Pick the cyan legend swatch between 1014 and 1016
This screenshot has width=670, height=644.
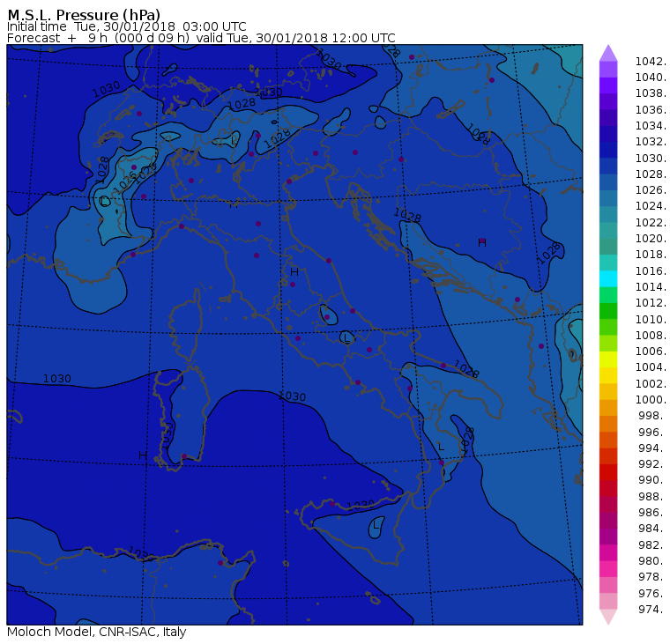[608, 278]
